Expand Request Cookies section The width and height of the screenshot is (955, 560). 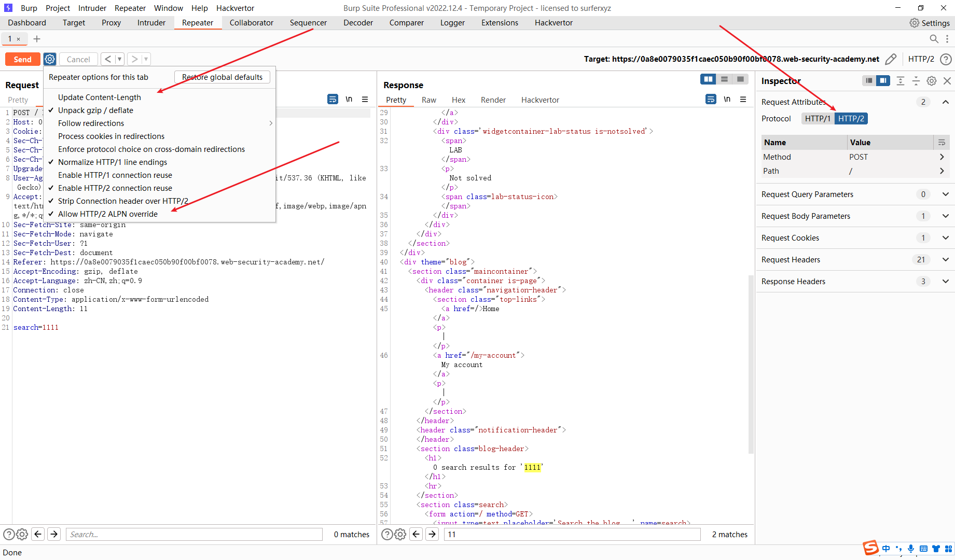pyautogui.click(x=946, y=237)
